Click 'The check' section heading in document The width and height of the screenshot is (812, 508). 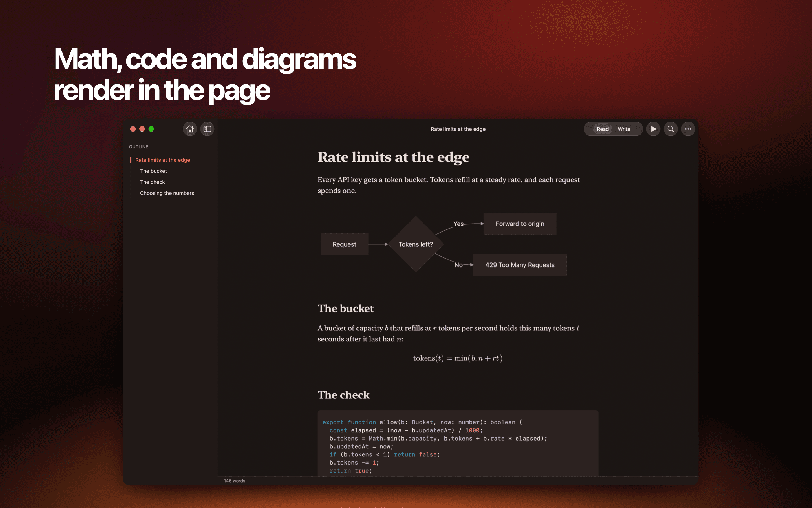(x=344, y=395)
